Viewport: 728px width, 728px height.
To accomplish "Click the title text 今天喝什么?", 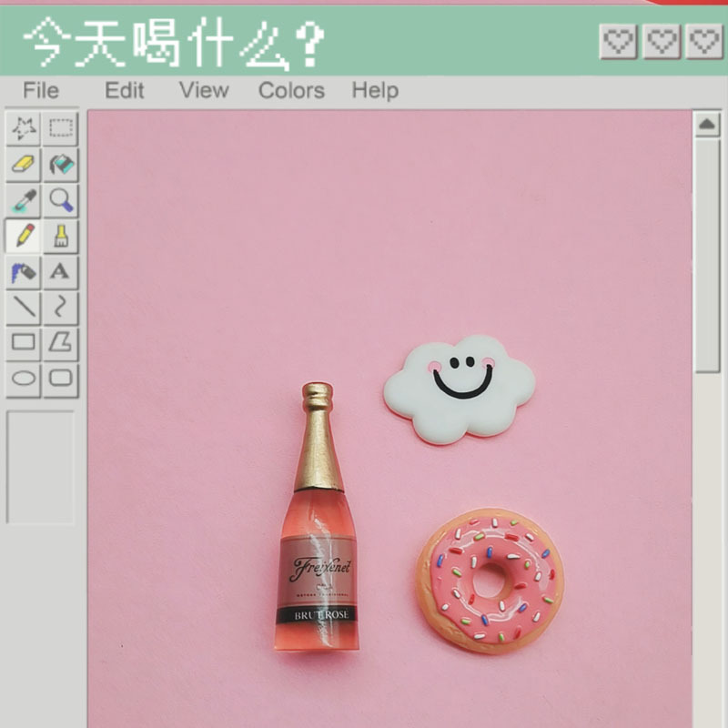I will [x=173, y=43].
